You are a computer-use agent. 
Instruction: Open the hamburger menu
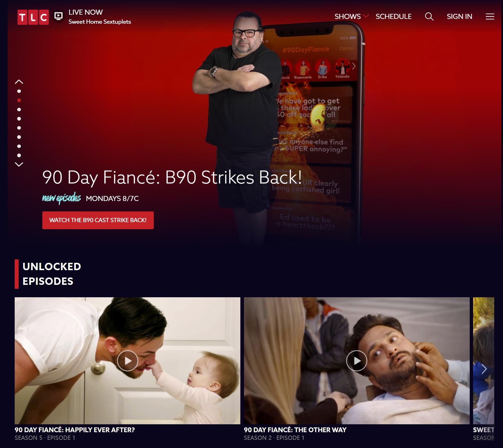(490, 17)
